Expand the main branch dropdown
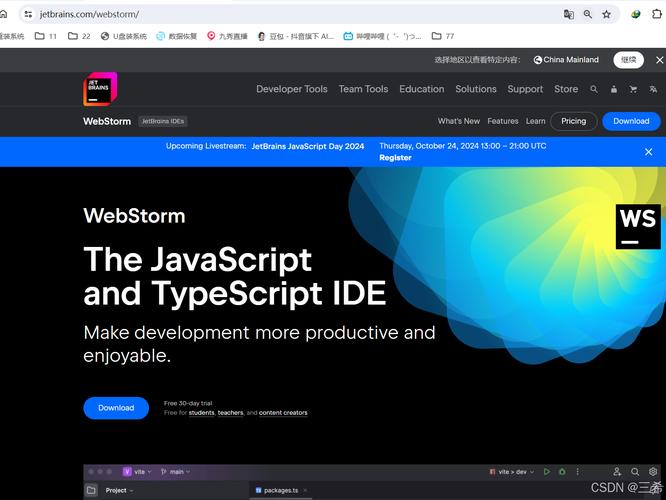The height and width of the screenshot is (500, 666). point(175,472)
